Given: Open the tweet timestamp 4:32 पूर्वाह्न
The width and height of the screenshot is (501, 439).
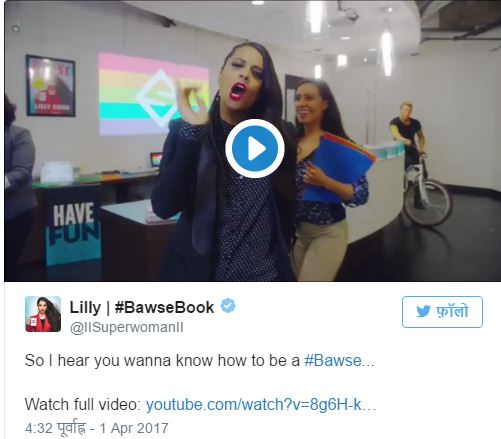Looking at the screenshot, I should pos(55,428).
